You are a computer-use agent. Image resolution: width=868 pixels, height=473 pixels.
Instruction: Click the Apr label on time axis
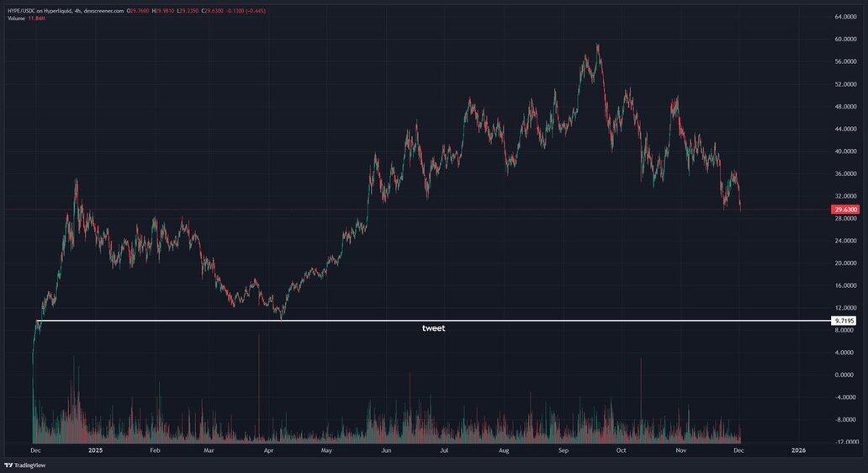pos(268,450)
